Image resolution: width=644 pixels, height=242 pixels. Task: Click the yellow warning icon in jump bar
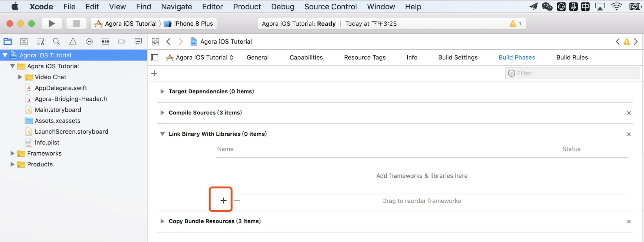coord(627,42)
